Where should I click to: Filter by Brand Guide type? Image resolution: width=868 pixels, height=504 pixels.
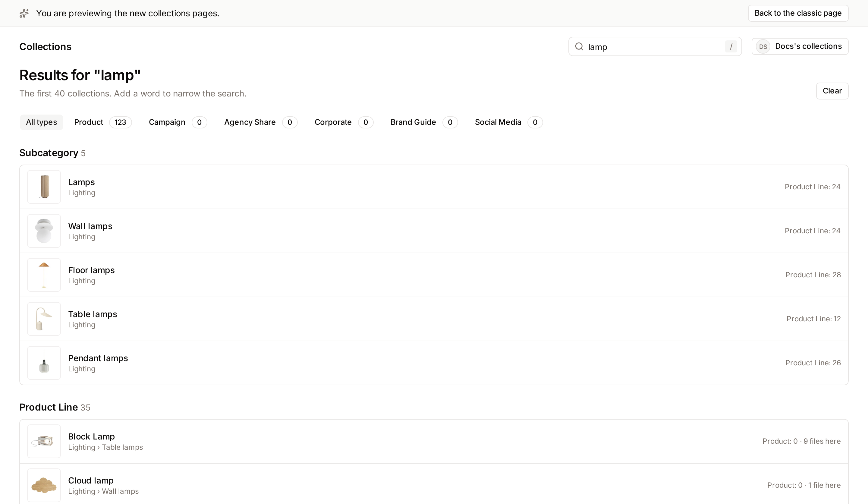tap(424, 122)
